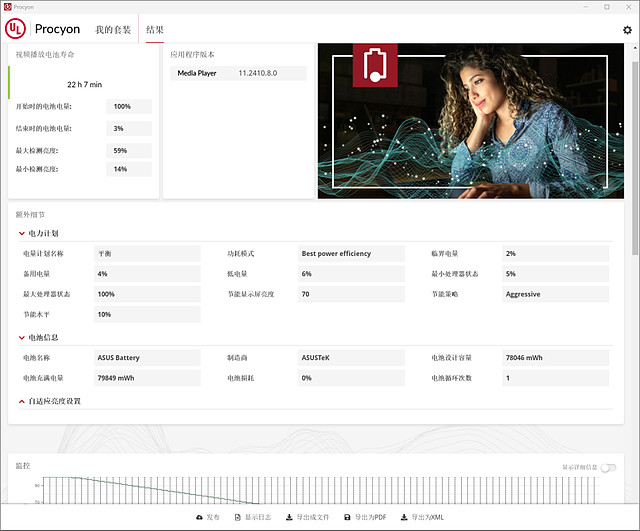Switch to the 结果 tab
This screenshot has width=640, height=531.
(x=155, y=29)
